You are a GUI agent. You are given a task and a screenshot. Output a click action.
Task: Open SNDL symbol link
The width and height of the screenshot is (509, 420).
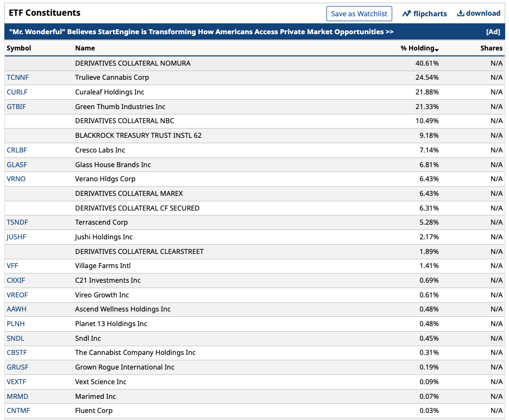15,339
